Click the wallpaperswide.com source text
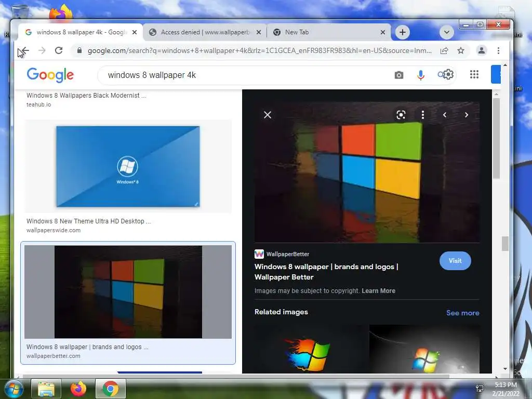 point(54,230)
